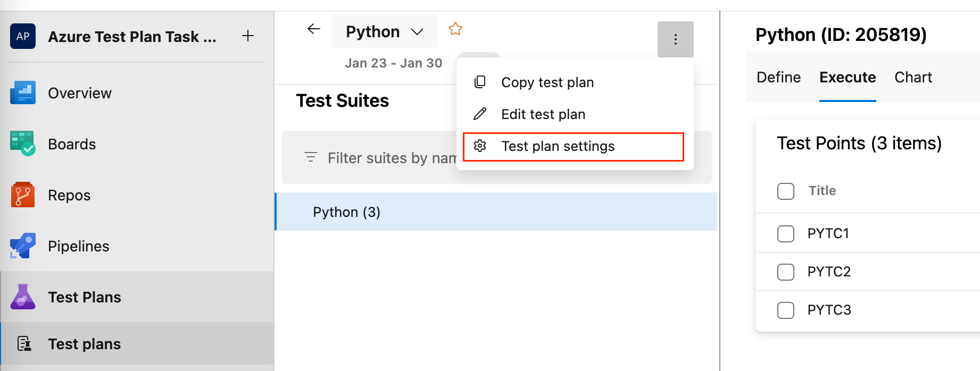
Task: Check the Title header checkbox to select all
Action: pos(786,191)
